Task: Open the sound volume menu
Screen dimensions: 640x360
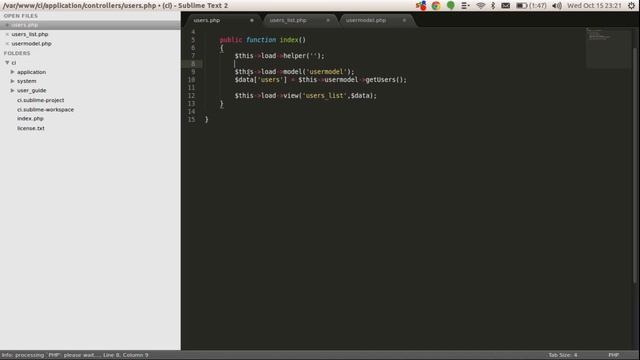Action: [x=557, y=6]
